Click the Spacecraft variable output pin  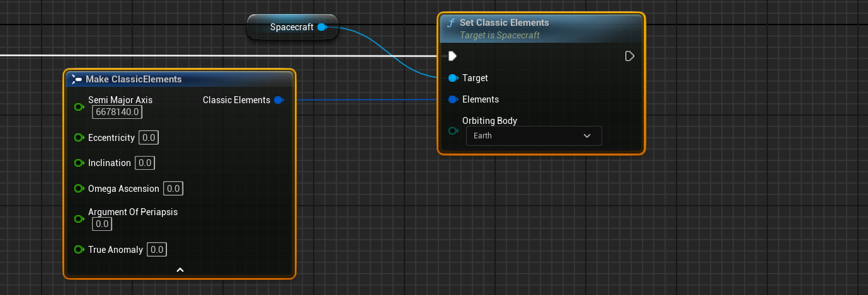click(x=322, y=27)
